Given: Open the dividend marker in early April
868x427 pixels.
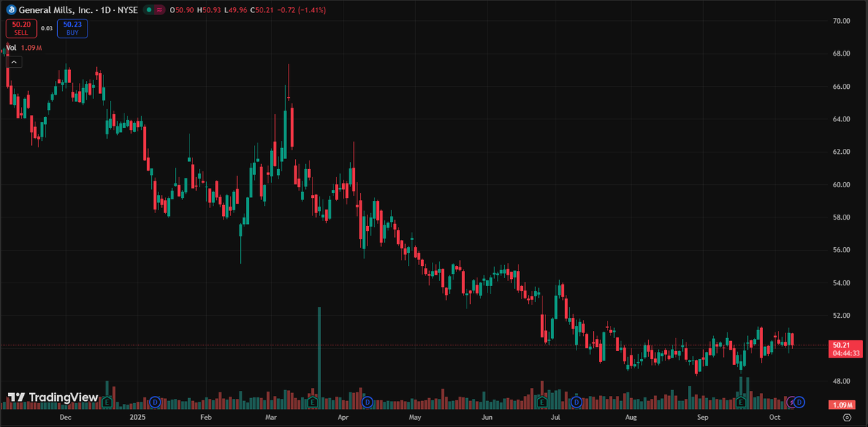Looking at the screenshot, I should point(367,401).
